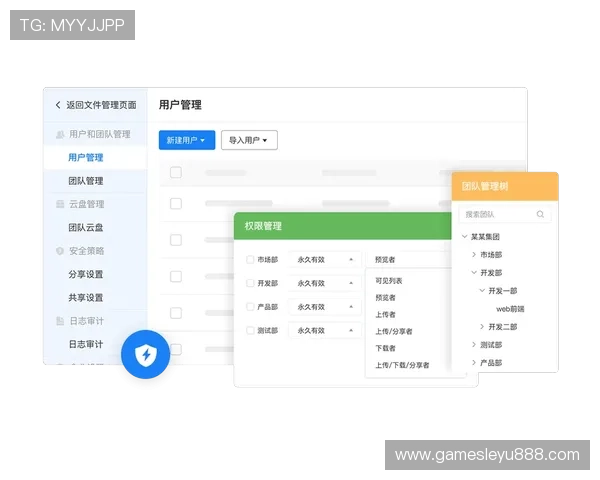Screen dimensions: 600x480
Task: Collapse the 开发一部 tree node
Action: (482, 291)
